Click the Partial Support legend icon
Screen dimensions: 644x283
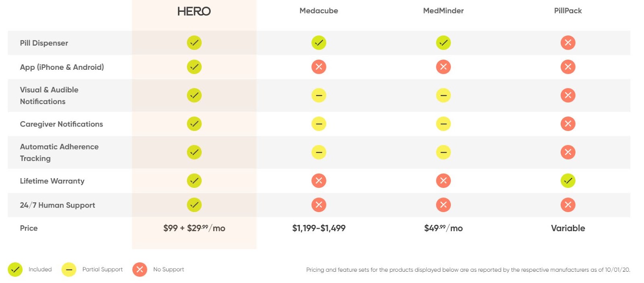coord(69,270)
